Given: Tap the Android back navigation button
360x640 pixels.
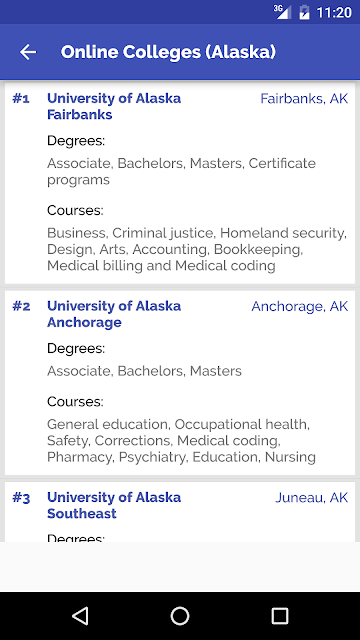Looking at the screenshot, I should pos(80,616).
